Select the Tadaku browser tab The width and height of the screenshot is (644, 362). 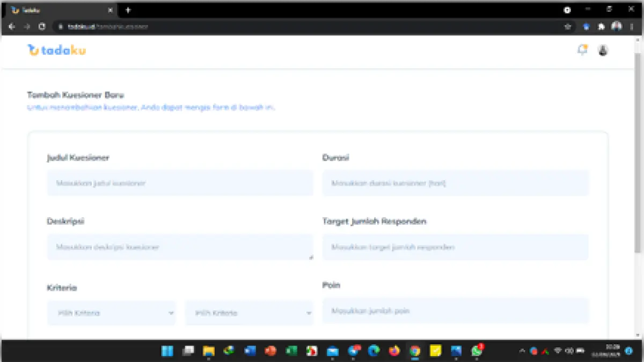tap(59, 10)
